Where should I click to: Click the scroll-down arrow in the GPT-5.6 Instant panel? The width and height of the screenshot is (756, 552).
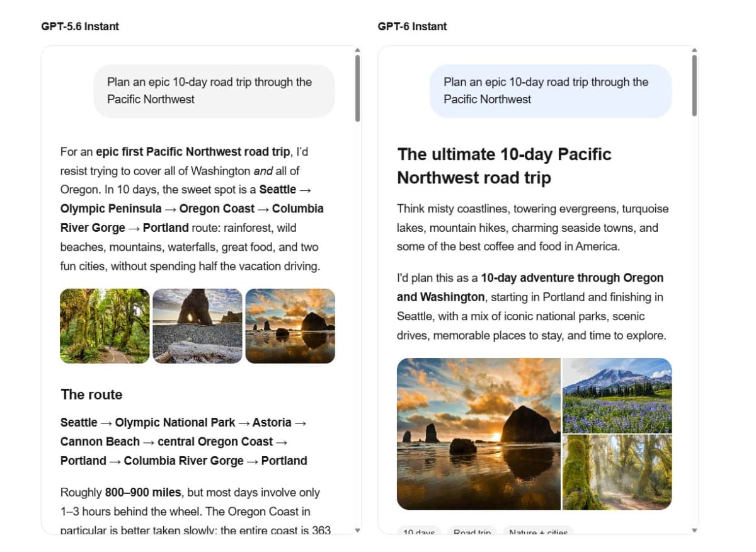point(357,531)
